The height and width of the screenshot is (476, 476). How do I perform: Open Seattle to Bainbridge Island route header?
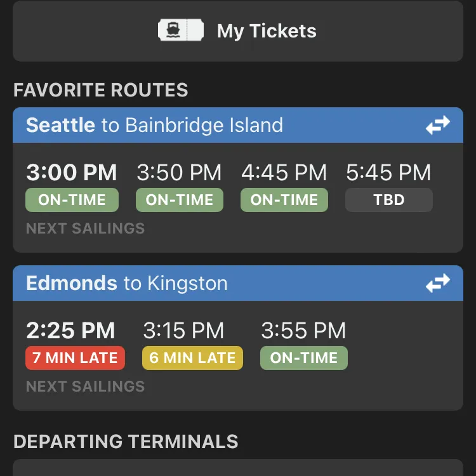pyautogui.click(x=238, y=125)
